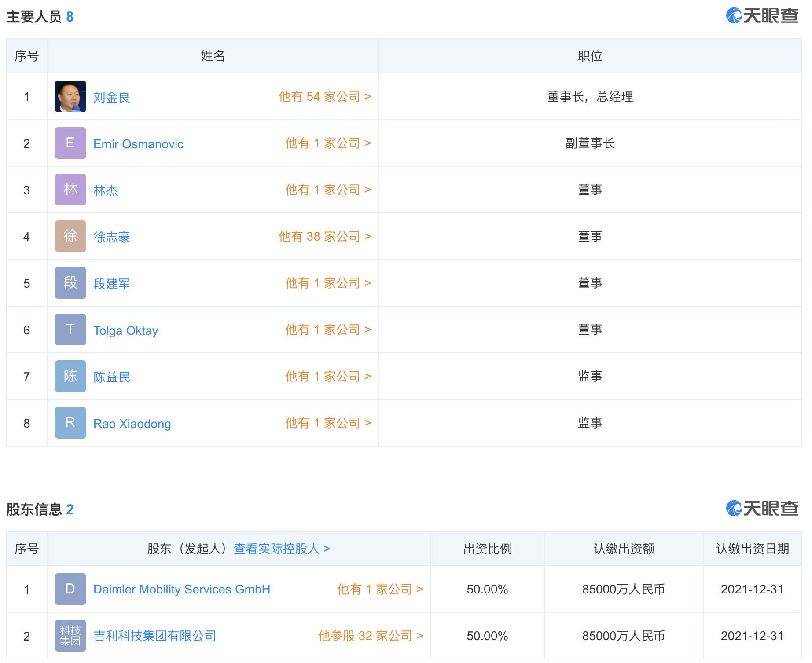The image size is (812, 663).
Task: Click the purple E avatar icon
Action: click(x=70, y=143)
